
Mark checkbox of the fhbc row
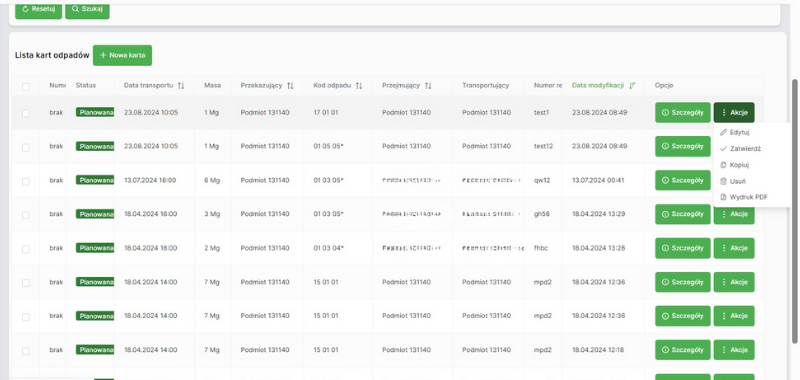26,249
